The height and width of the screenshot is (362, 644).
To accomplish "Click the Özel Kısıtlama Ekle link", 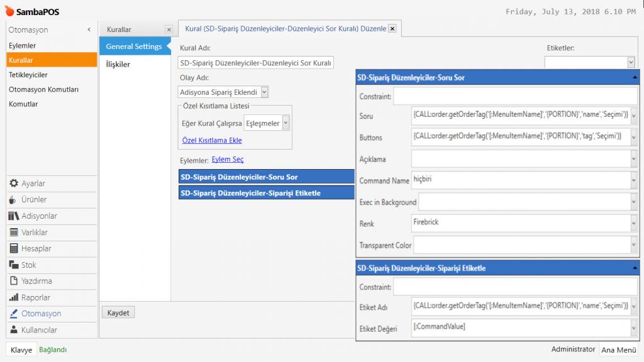I will pyautogui.click(x=212, y=140).
